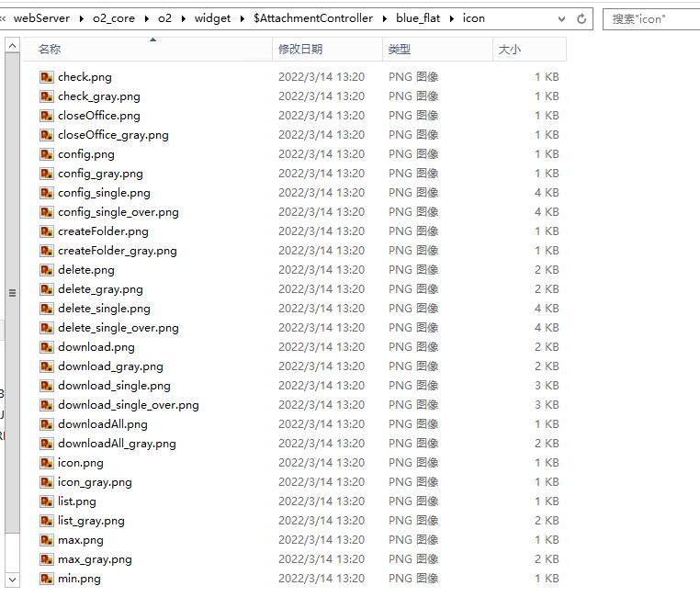Click the max.png file icon
Image resolution: width=700 pixels, height=597 pixels.
[x=47, y=540]
